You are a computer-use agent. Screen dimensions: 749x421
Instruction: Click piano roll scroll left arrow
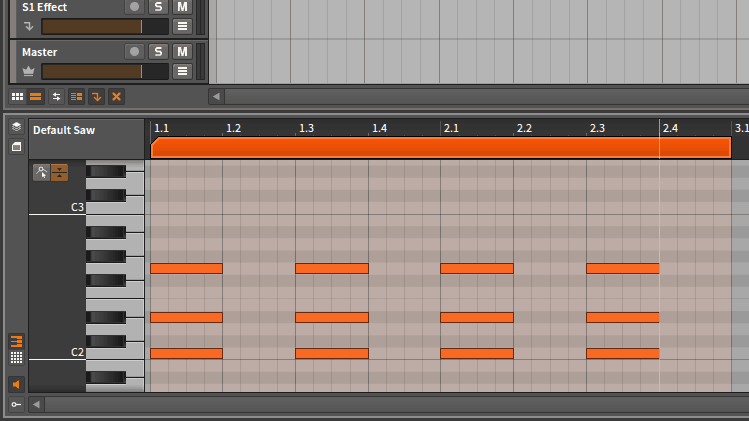click(36, 405)
